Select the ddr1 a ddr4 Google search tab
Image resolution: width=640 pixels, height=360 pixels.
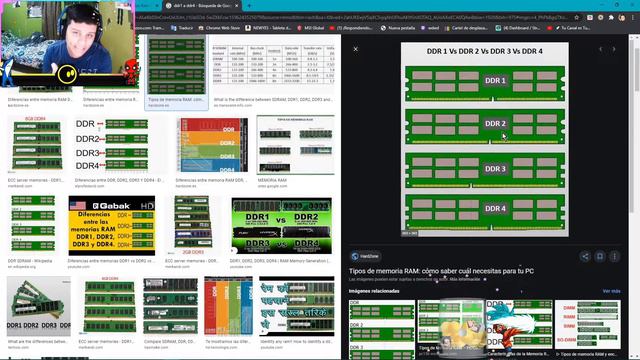click(202, 6)
